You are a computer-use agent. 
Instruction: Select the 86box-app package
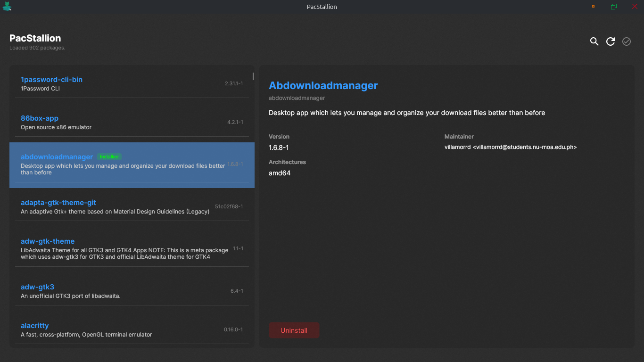[132, 123]
